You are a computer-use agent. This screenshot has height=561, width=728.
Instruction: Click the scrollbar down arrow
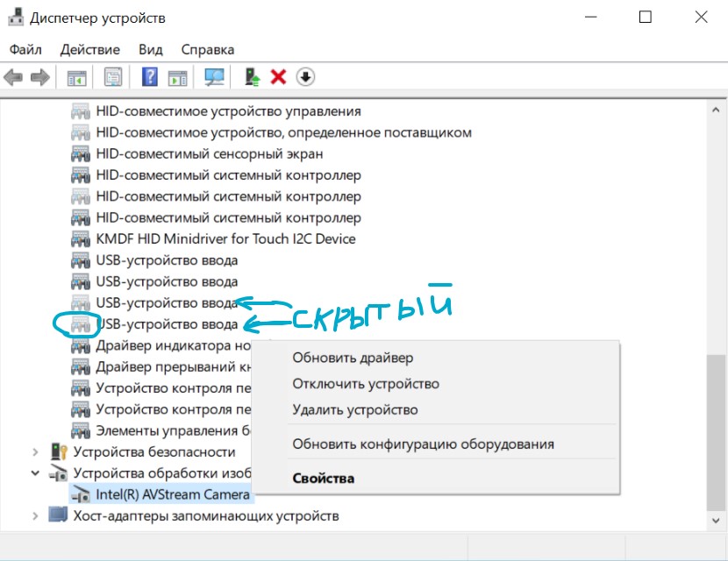coord(716,521)
